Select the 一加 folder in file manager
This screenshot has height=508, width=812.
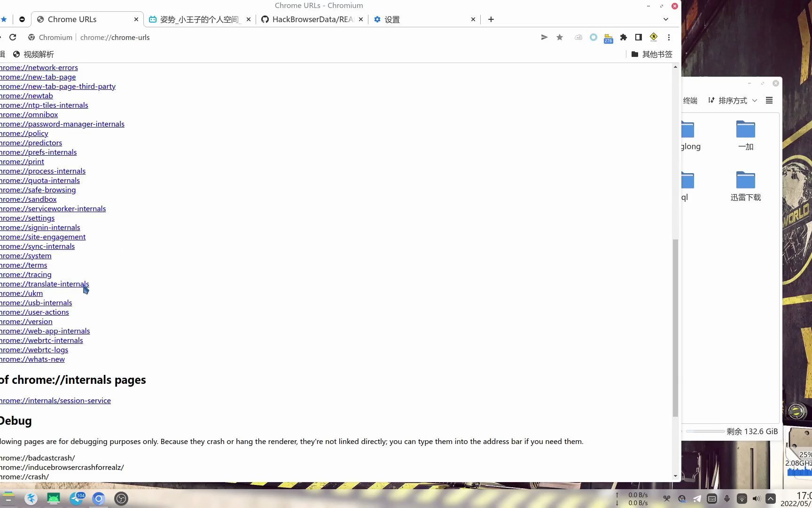click(746, 135)
